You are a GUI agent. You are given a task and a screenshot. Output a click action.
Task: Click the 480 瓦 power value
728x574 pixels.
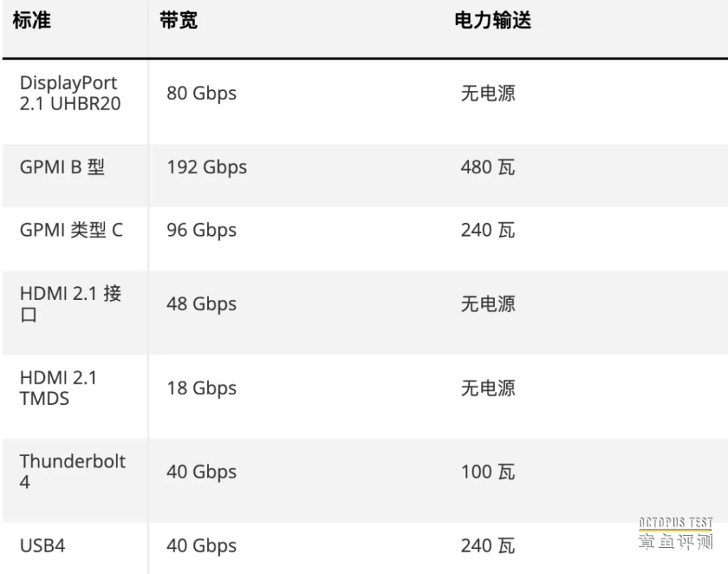pyautogui.click(x=488, y=168)
